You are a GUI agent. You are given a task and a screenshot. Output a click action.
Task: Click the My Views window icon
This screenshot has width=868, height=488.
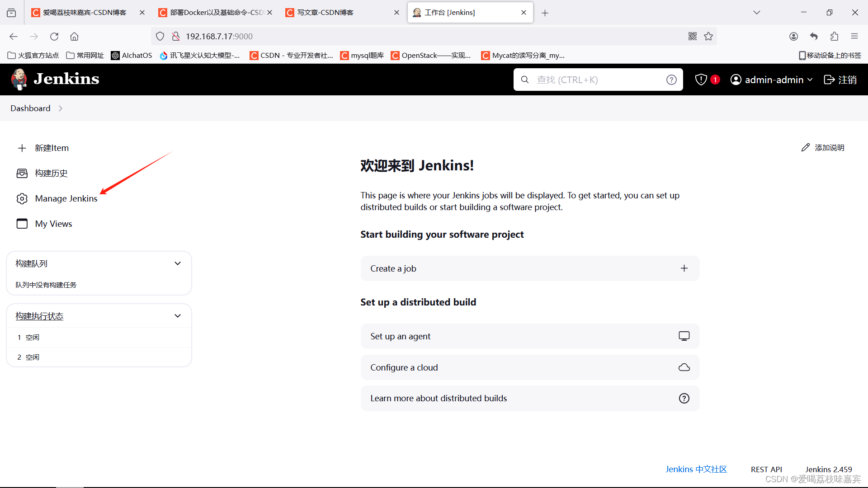(x=22, y=224)
